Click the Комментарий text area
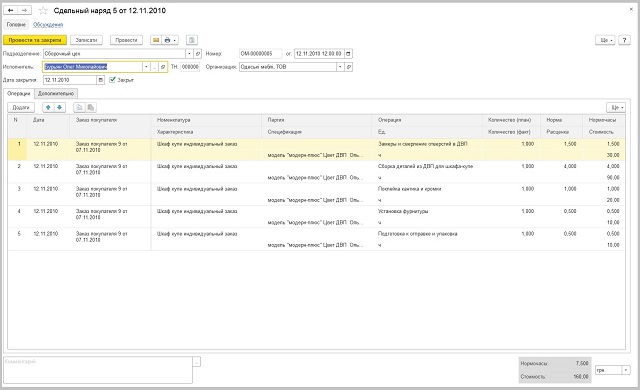The height and width of the screenshot is (390, 640). (98, 370)
